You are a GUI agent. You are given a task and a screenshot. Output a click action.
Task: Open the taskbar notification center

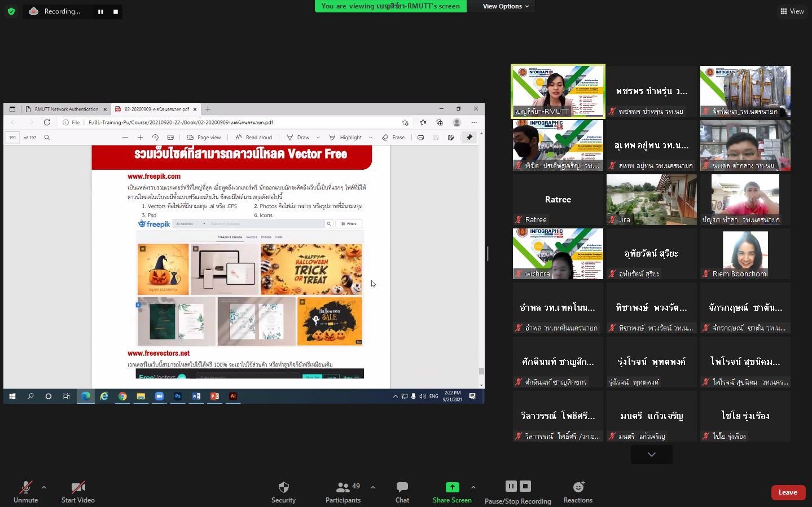tap(473, 396)
